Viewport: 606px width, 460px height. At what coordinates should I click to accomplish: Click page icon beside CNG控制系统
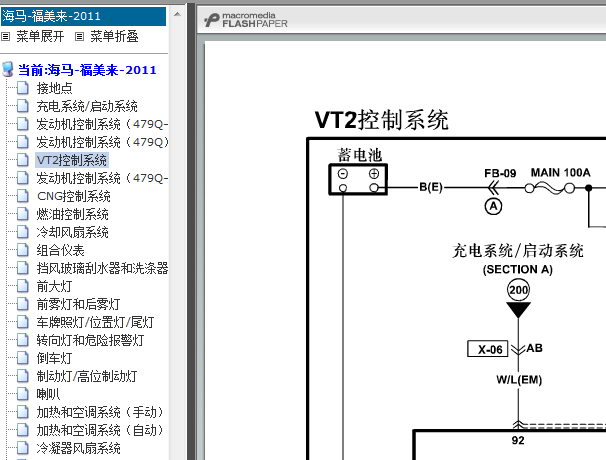coord(23,196)
